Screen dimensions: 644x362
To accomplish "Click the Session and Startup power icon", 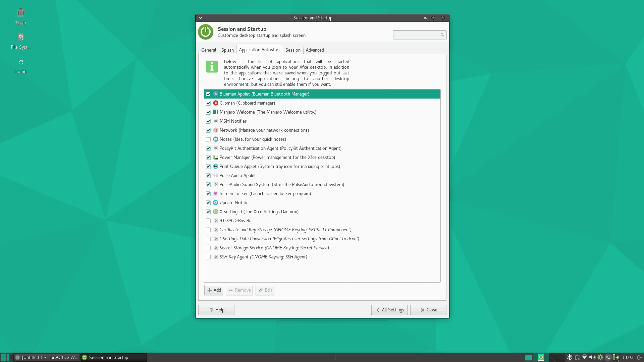I will [x=206, y=32].
